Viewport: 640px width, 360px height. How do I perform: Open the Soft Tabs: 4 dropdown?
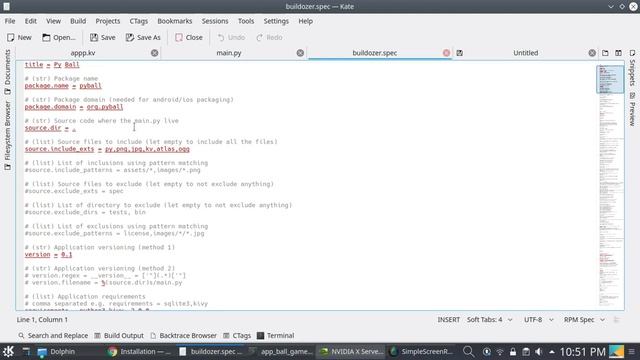point(489,320)
